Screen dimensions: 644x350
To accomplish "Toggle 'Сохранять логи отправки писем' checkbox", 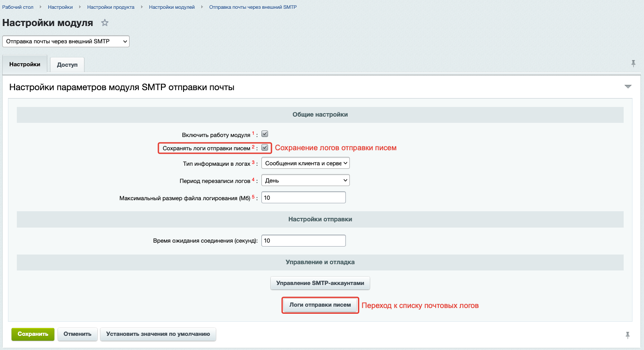I will click(265, 148).
